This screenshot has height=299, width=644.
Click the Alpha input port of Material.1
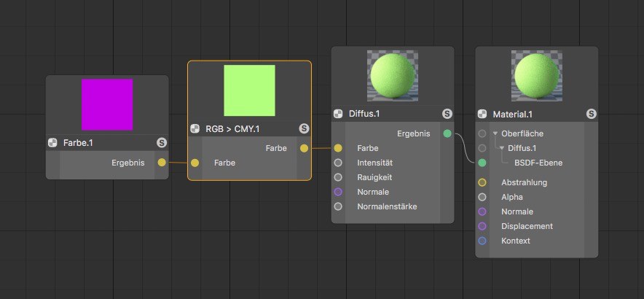(482, 197)
